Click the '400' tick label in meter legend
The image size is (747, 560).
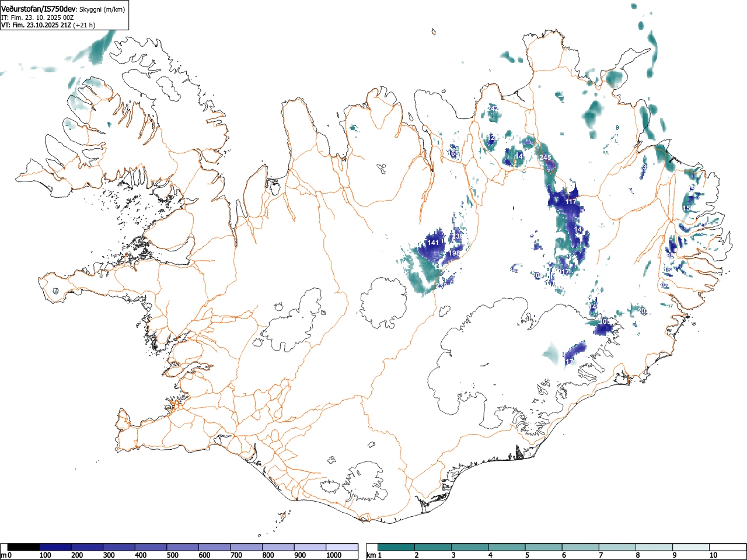[141, 555]
